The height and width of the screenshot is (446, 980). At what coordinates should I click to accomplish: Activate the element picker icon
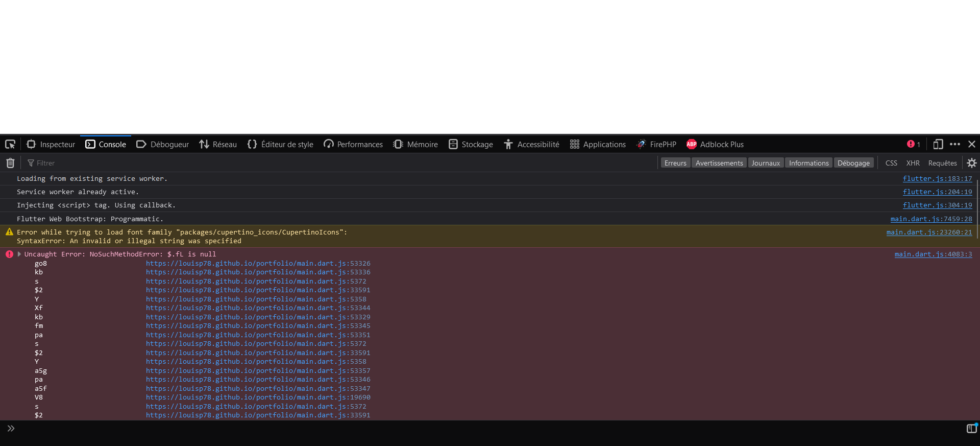click(10, 145)
